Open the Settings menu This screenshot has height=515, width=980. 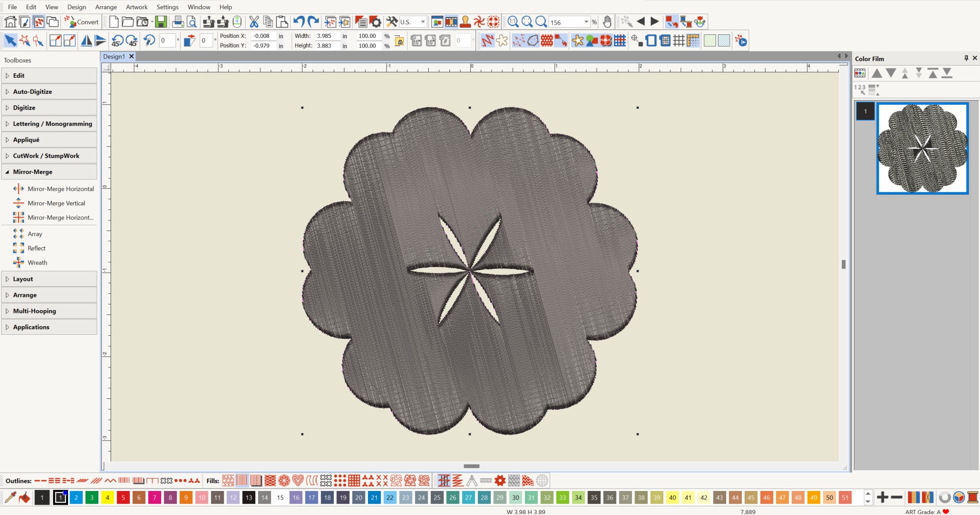click(x=167, y=7)
